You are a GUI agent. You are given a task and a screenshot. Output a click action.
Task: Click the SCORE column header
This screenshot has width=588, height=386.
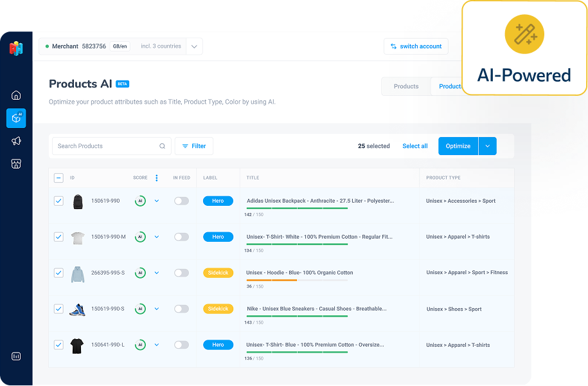tap(140, 178)
